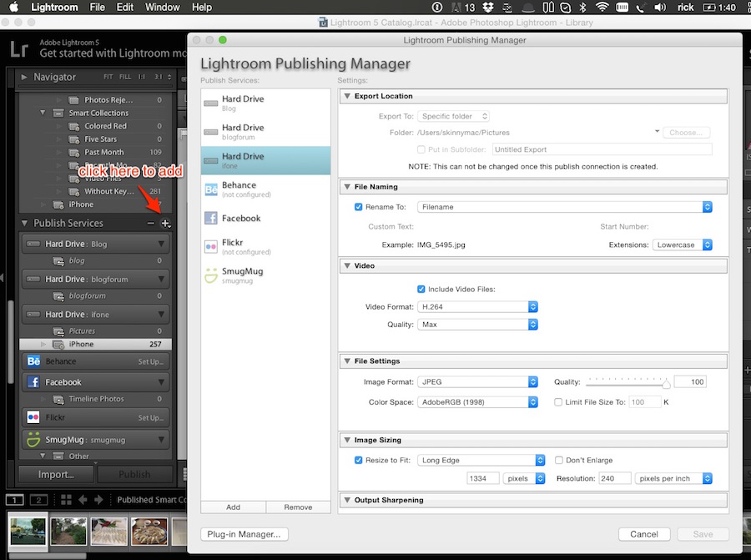The height and width of the screenshot is (560, 751).
Task: Click the forward arrow in the filmstrip toolbar
Action: (98, 500)
